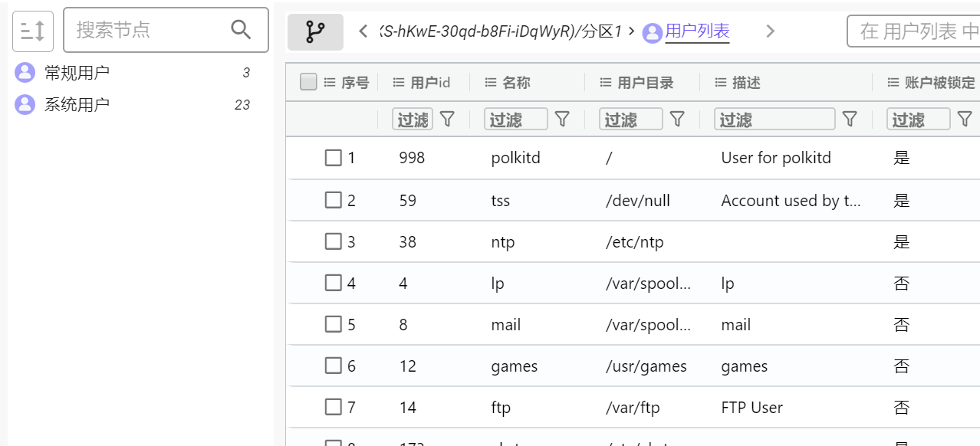The image size is (980, 446).
Task: Tick the select-all checkbox in header
Action: pos(308,82)
